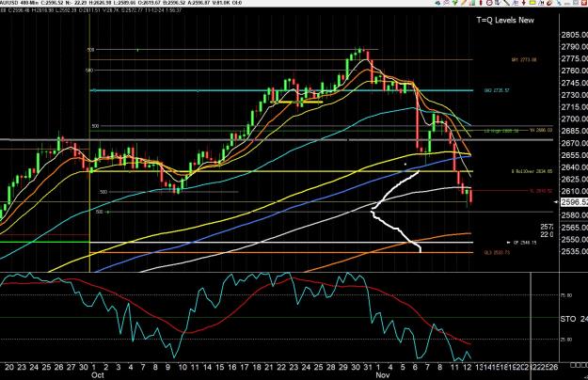Image resolution: width=588 pixels, height=380 pixels.
Task: Click the 2700.00 price axis label
Action: [x=575, y=119]
